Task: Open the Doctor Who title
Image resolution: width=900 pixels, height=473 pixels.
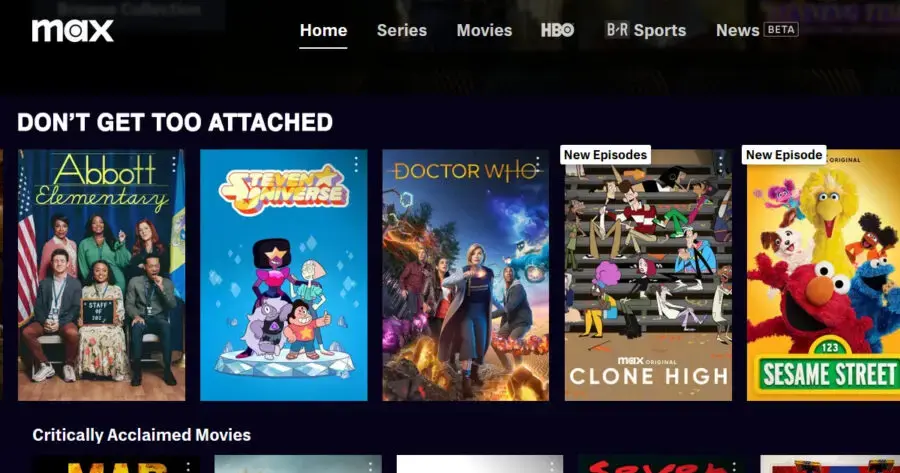Action: [465, 275]
